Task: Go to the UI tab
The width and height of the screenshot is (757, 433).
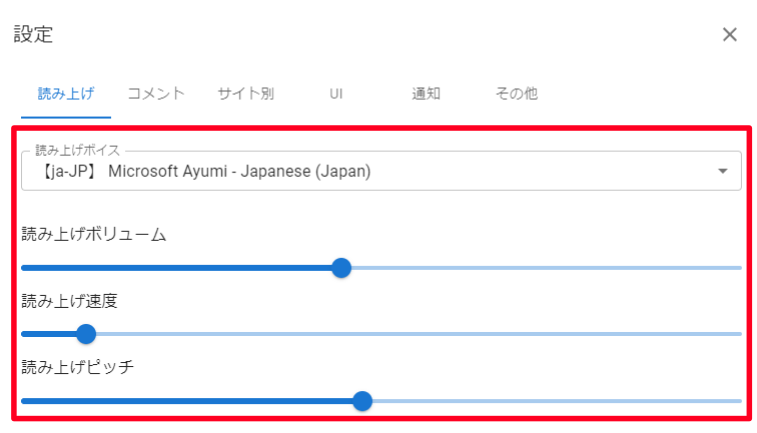Action: click(337, 94)
